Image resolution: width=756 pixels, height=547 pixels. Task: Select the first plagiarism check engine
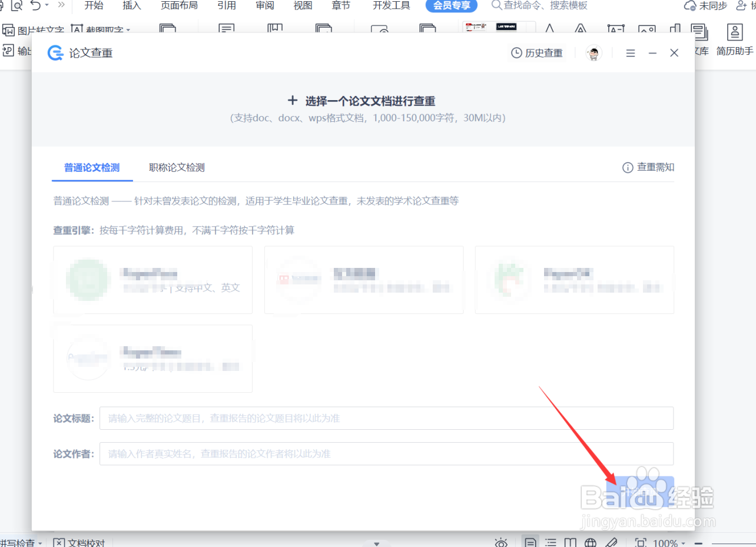click(152, 280)
